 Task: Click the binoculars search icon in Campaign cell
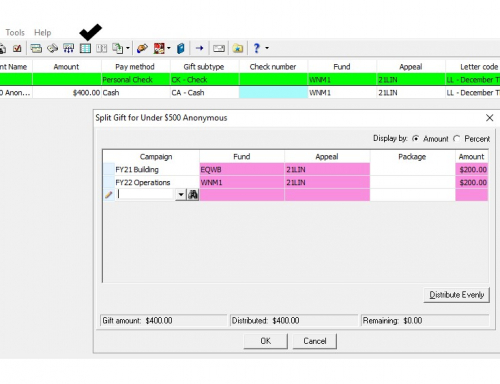click(193, 194)
